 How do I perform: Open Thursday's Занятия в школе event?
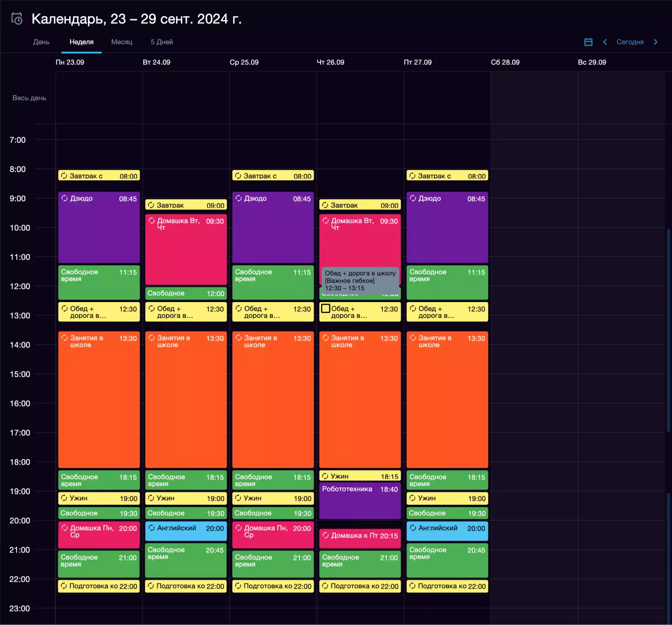[x=360, y=399]
